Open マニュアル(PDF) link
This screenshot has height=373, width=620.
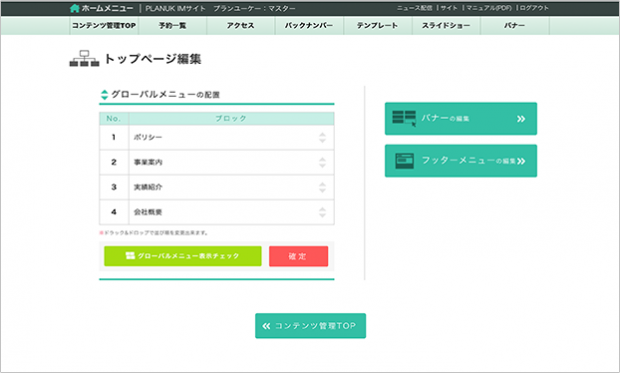[x=489, y=8]
